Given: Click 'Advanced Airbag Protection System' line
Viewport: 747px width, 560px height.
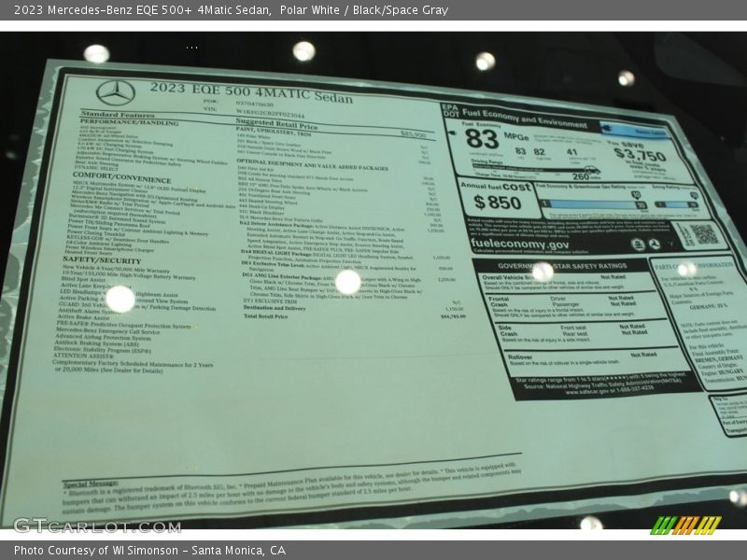Looking at the screenshot, I should 103,337.
